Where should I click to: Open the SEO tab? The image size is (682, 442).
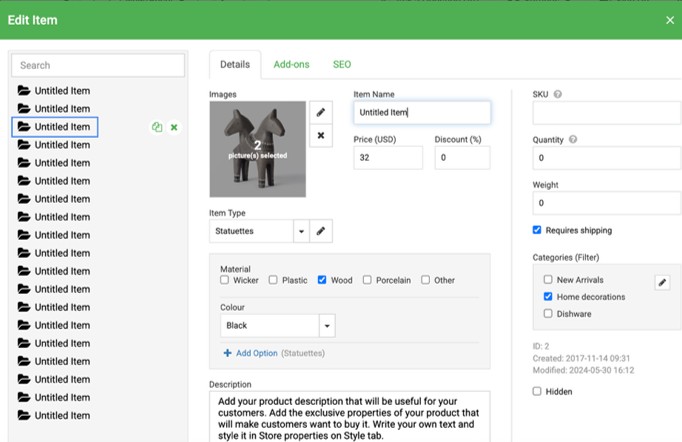tap(342, 64)
